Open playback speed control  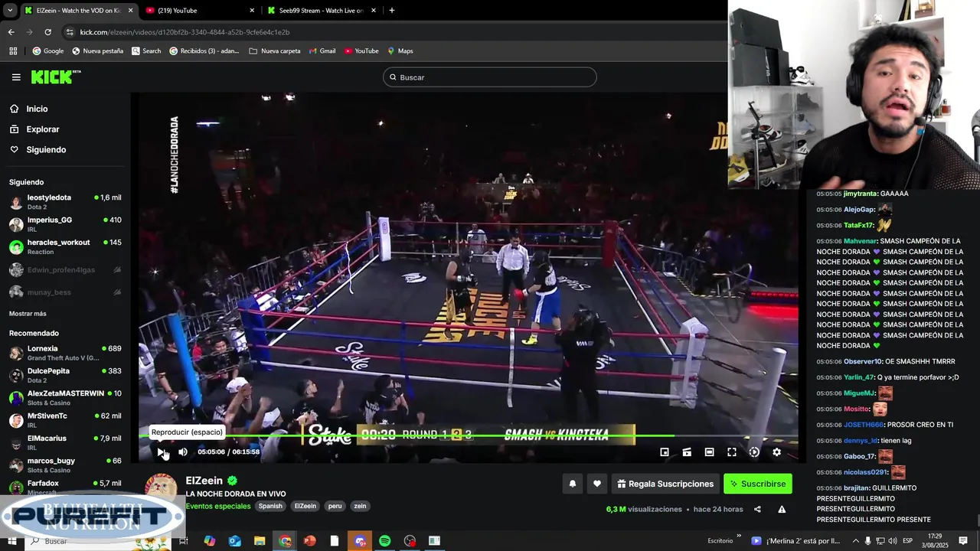(754, 452)
